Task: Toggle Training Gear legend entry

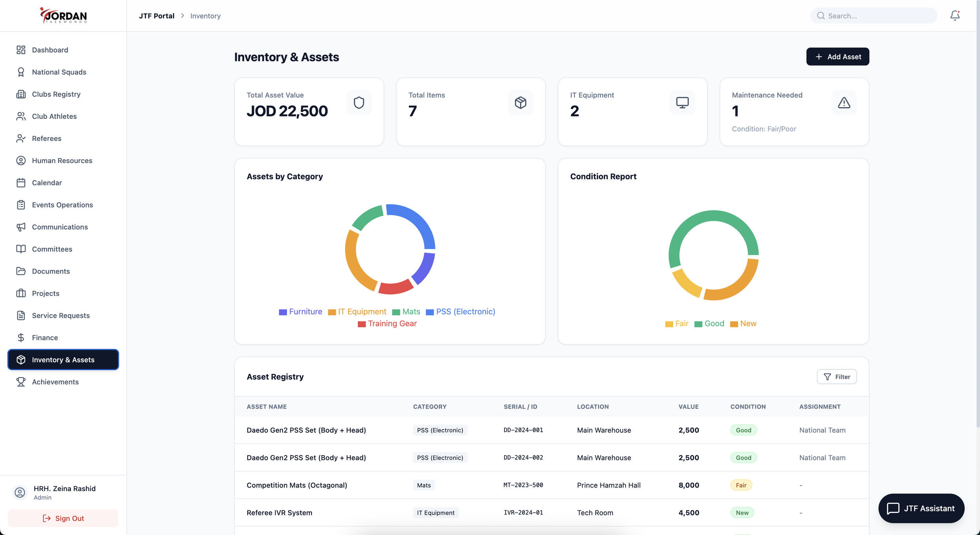Action: [x=387, y=324]
